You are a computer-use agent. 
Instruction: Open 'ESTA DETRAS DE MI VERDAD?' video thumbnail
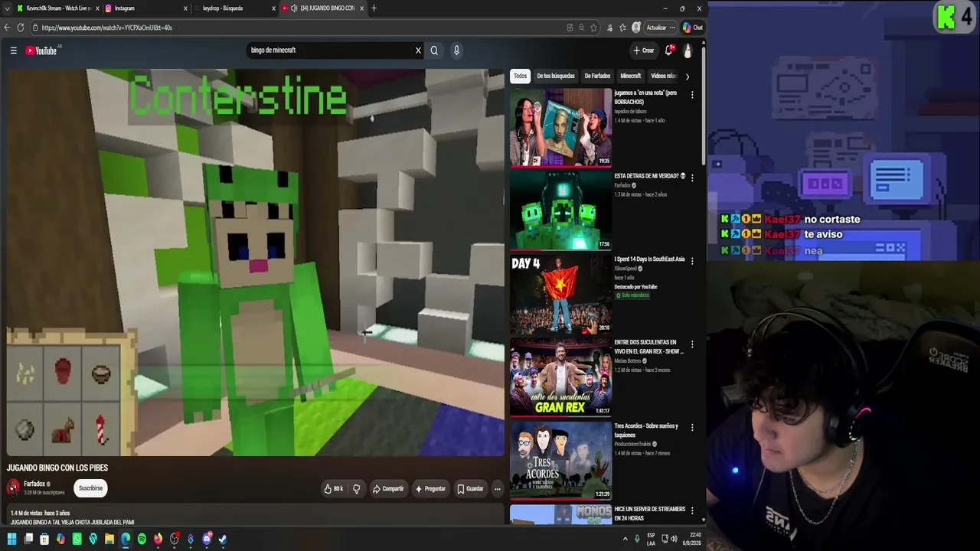click(561, 210)
